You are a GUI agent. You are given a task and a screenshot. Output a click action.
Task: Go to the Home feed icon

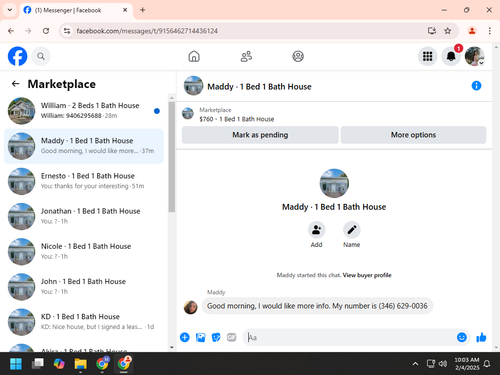194,56
